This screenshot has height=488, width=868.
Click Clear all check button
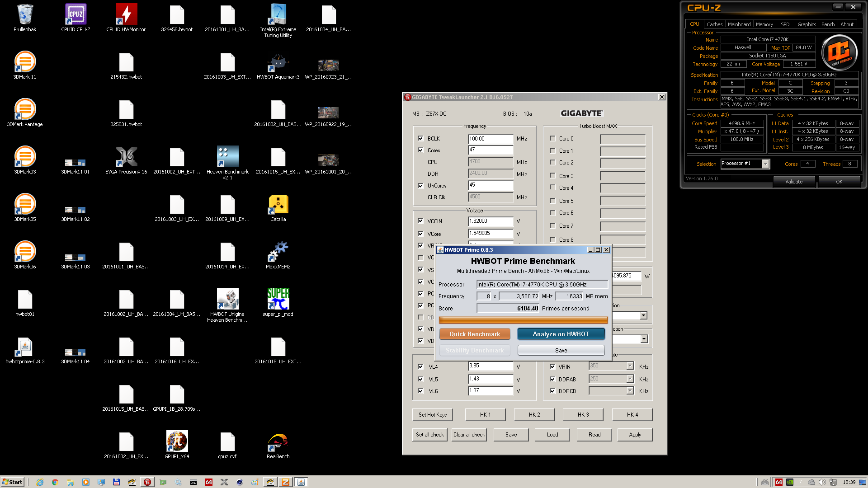click(469, 435)
